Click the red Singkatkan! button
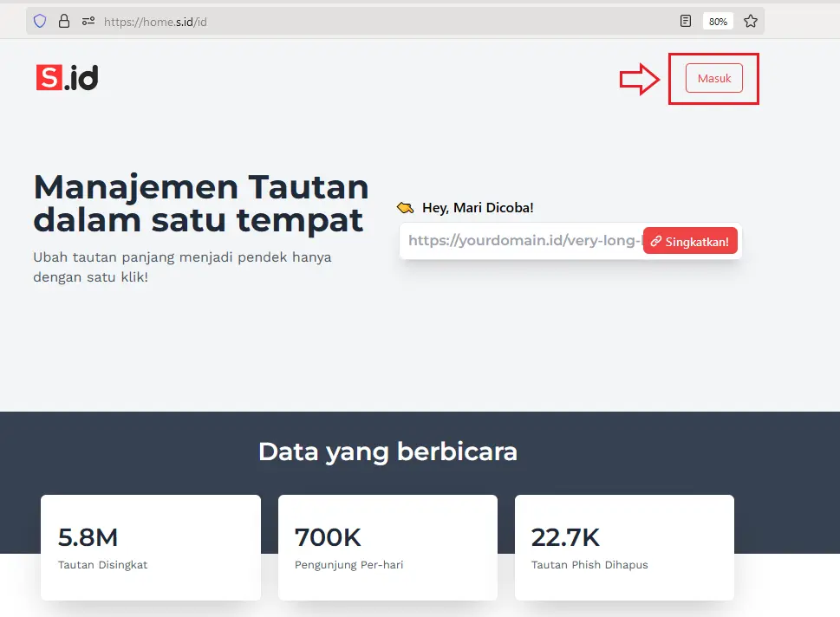 [x=690, y=242]
